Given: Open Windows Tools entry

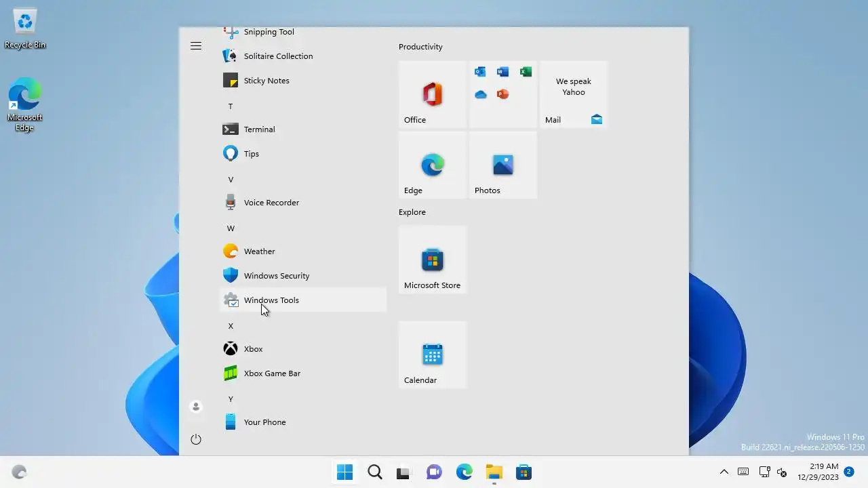Looking at the screenshot, I should [303, 300].
